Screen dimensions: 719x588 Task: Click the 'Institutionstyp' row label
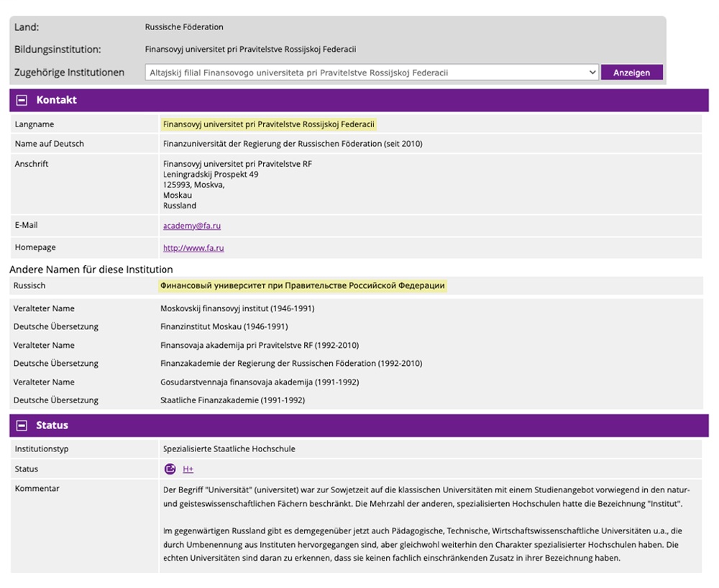[42, 449]
